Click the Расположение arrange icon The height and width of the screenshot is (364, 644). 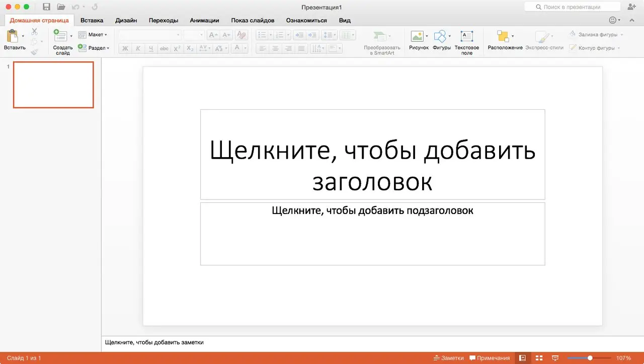pyautogui.click(x=503, y=36)
